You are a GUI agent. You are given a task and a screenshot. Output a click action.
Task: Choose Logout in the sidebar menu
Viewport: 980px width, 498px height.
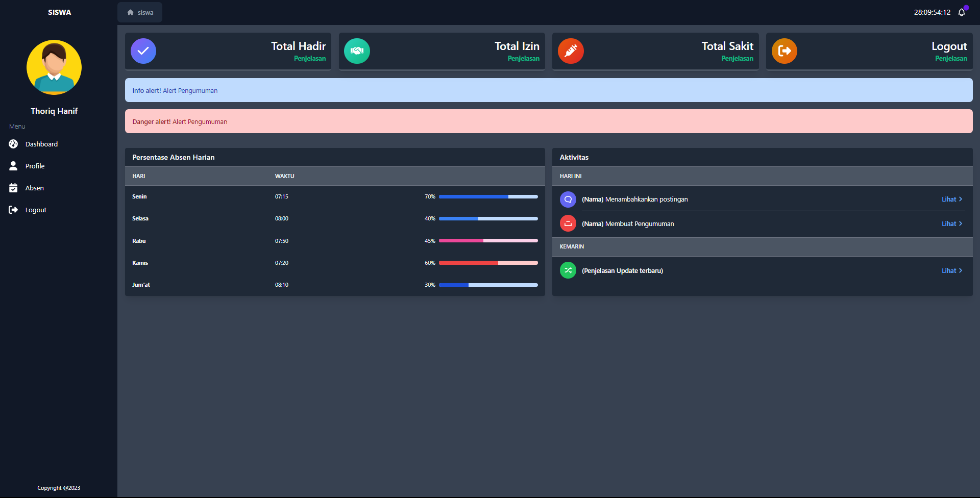coord(36,210)
